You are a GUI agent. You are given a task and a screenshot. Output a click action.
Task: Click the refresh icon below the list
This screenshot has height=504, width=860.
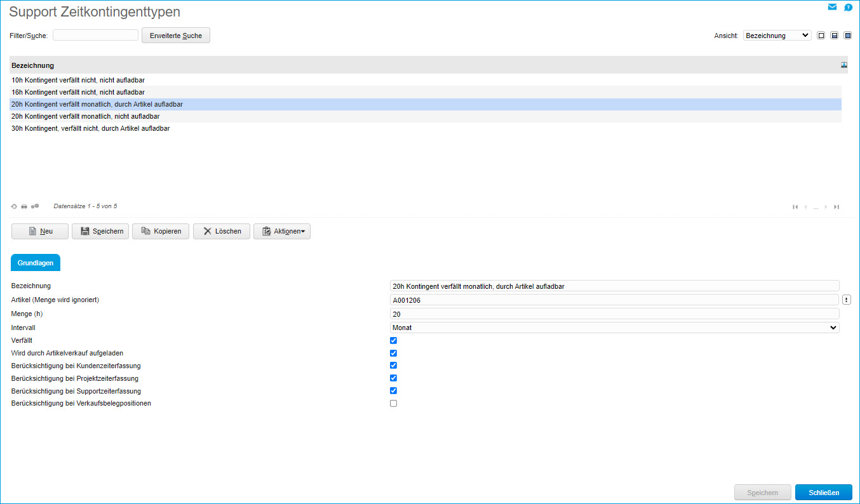(x=14, y=206)
